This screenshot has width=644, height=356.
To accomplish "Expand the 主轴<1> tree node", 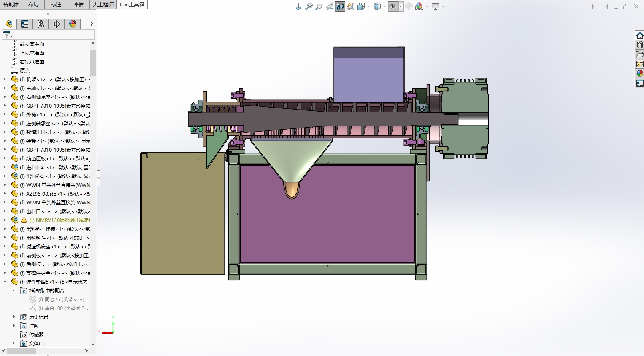I will pos(5,88).
